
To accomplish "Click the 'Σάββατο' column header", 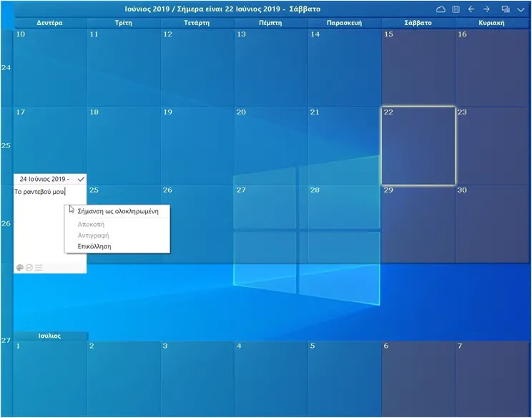I will click(x=418, y=23).
